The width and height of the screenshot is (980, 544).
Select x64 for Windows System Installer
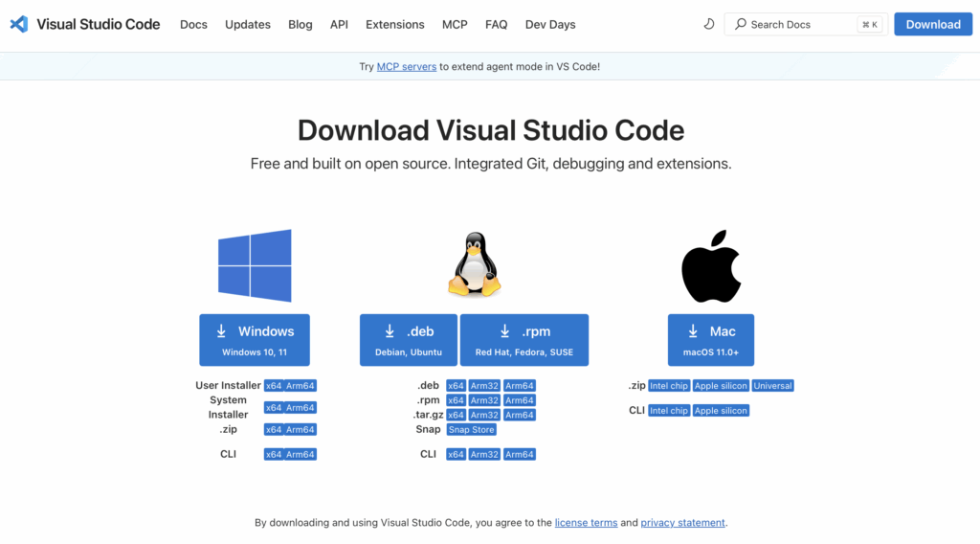pos(274,408)
